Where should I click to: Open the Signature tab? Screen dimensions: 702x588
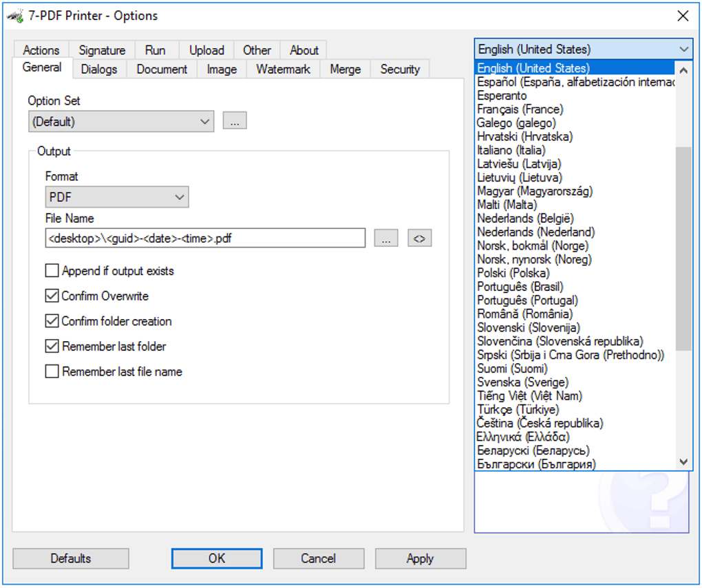coord(102,50)
